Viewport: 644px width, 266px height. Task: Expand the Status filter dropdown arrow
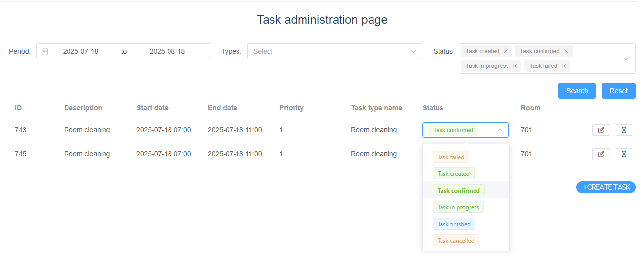tap(626, 59)
